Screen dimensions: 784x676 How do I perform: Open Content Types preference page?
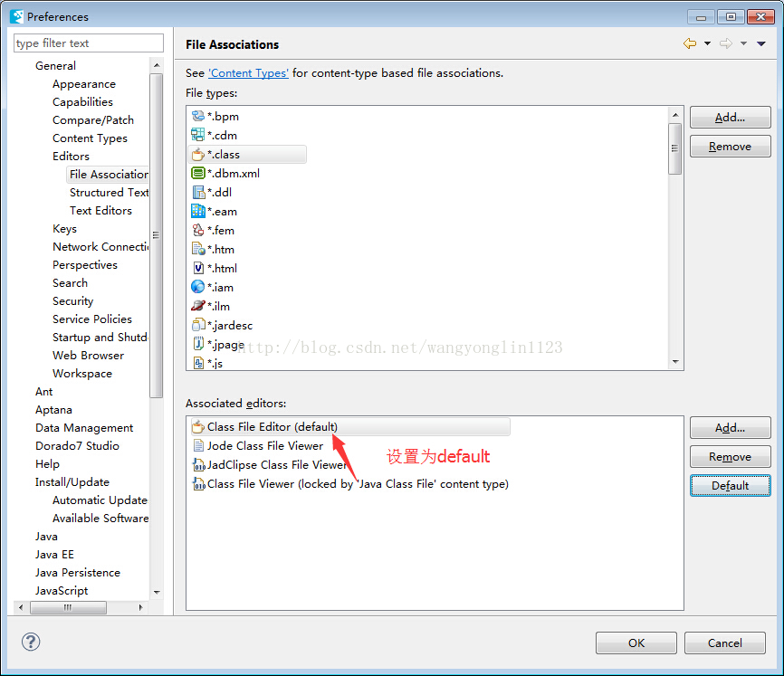coord(90,138)
